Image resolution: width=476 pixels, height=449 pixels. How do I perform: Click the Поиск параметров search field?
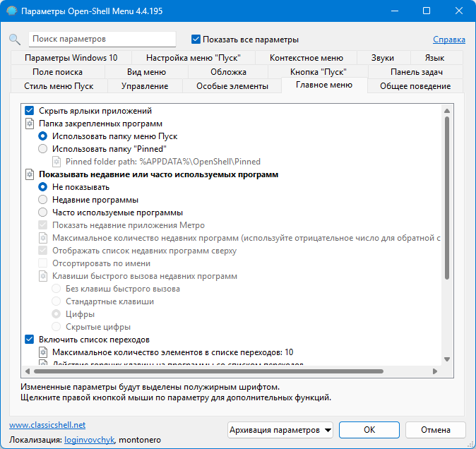tap(102, 40)
